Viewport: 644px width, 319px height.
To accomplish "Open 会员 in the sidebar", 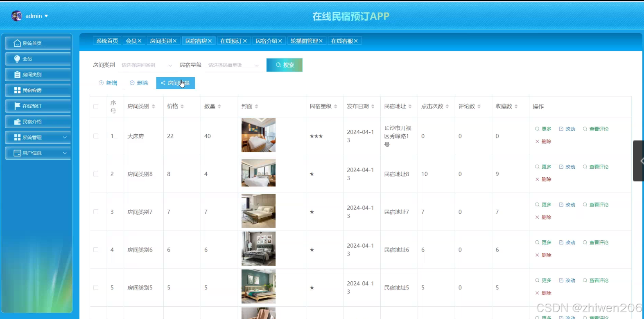I will click(38, 59).
